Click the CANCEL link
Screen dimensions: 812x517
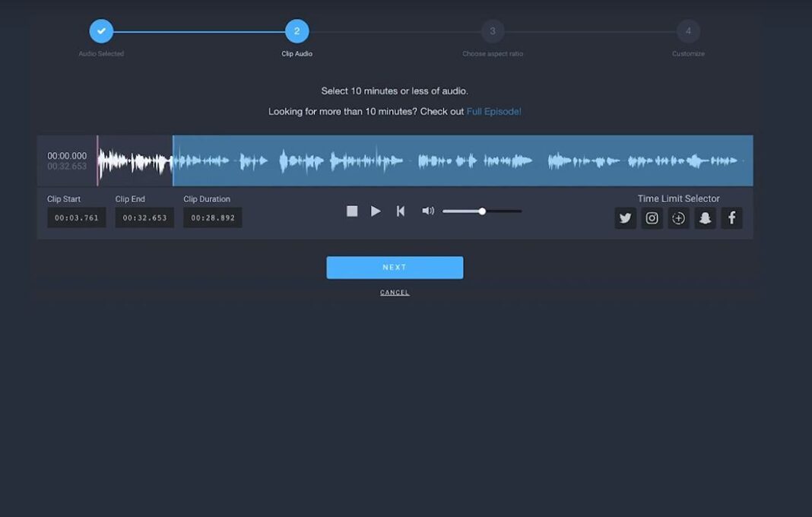click(395, 293)
